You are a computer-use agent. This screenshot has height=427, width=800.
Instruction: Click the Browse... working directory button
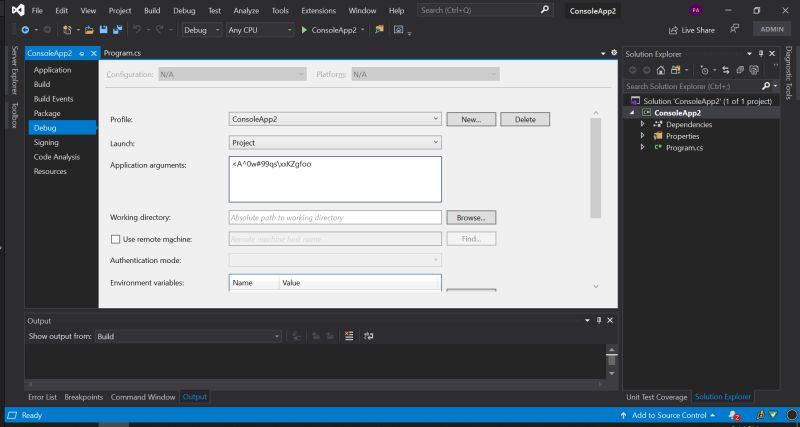pos(471,217)
